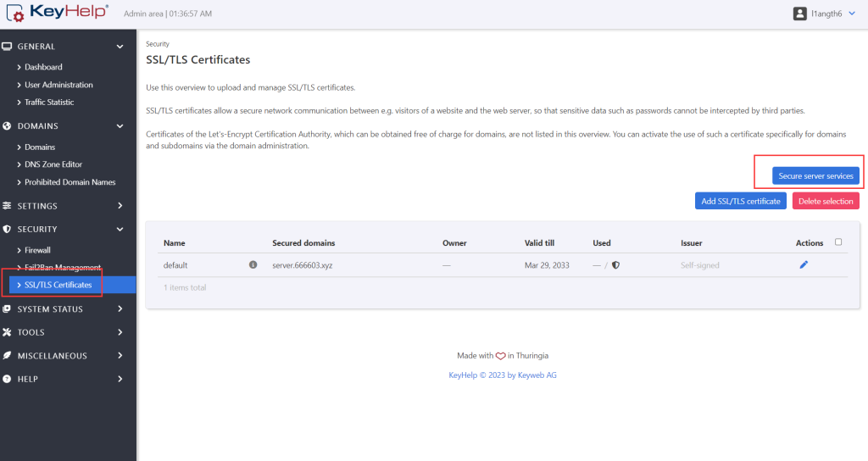Open the l1angth6 account dropdown

click(829, 14)
